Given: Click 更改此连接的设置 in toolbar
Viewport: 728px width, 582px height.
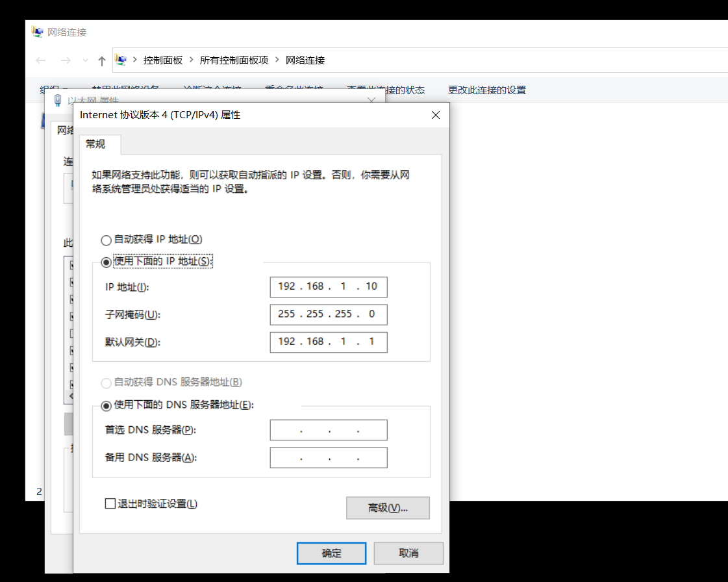Looking at the screenshot, I should click(x=486, y=90).
